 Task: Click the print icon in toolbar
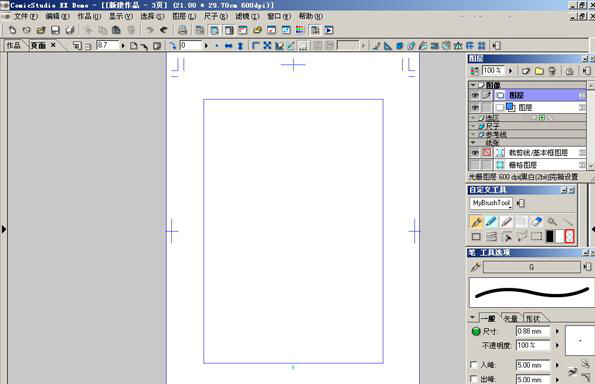pos(183,30)
